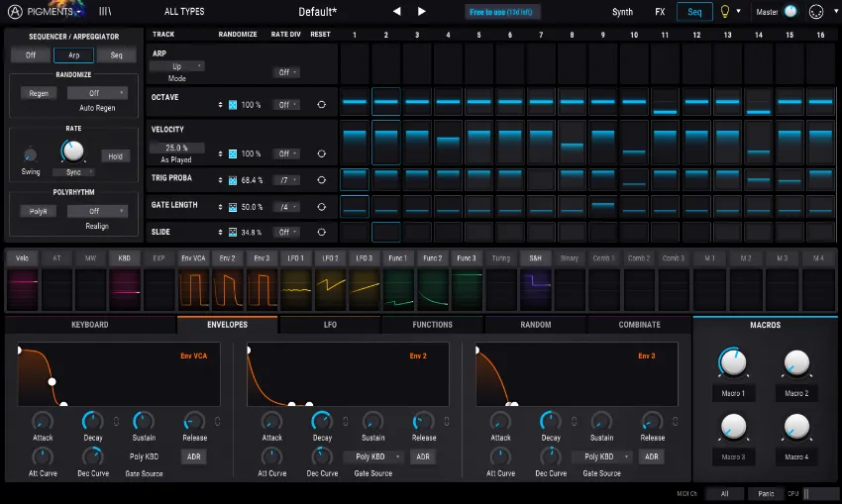Image resolution: width=842 pixels, height=504 pixels.
Task: Open Trig Proba /7 rate div dropdown
Action: pos(286,180)
